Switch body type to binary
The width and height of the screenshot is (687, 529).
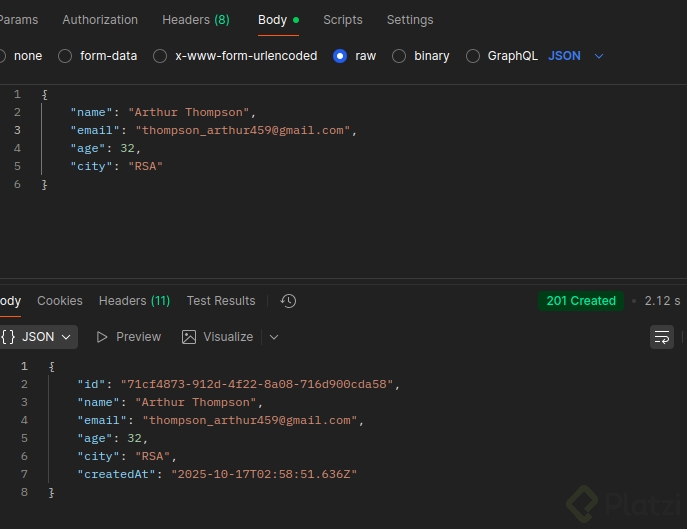click(x=399, y=56)
